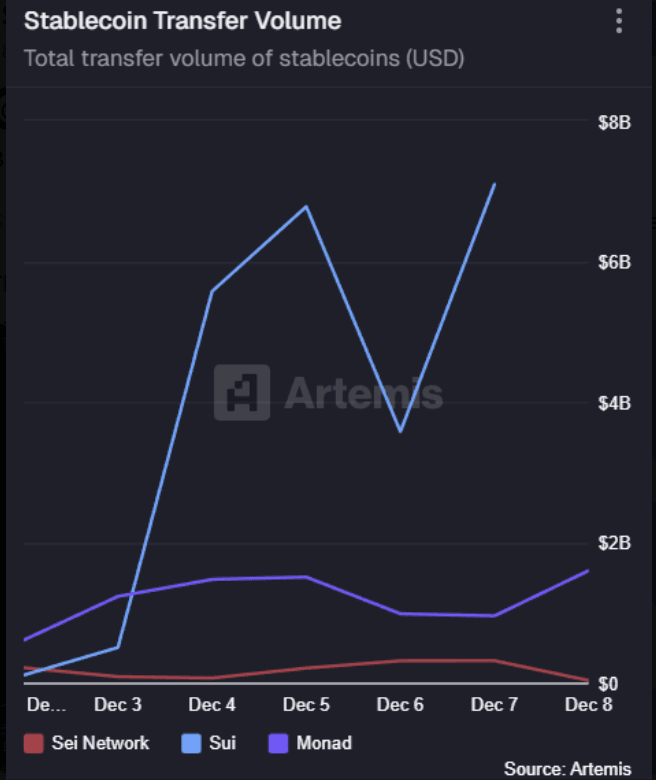Toggle the Sei Network series label
Screen dimensions: 656x780
100,743
